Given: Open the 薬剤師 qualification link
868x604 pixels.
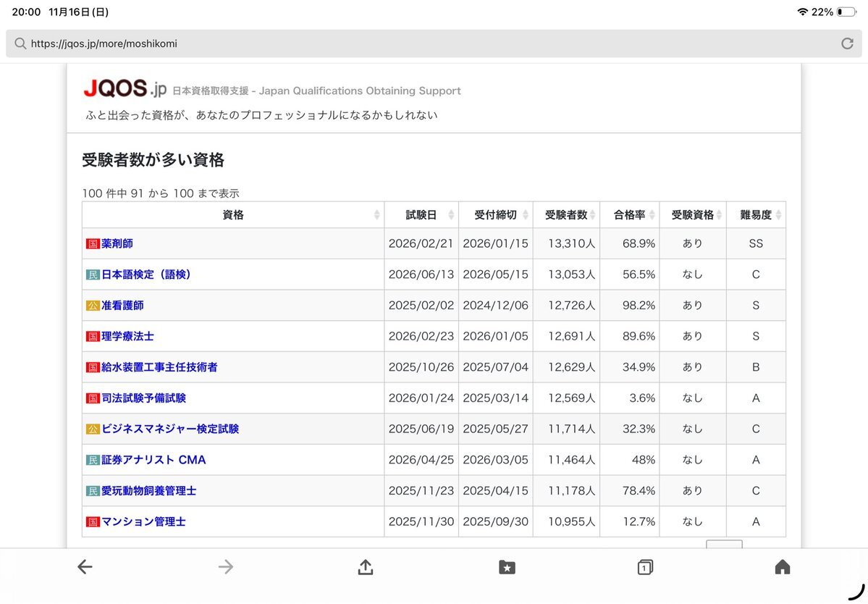Looking at the screenshot, I should 117,244.
